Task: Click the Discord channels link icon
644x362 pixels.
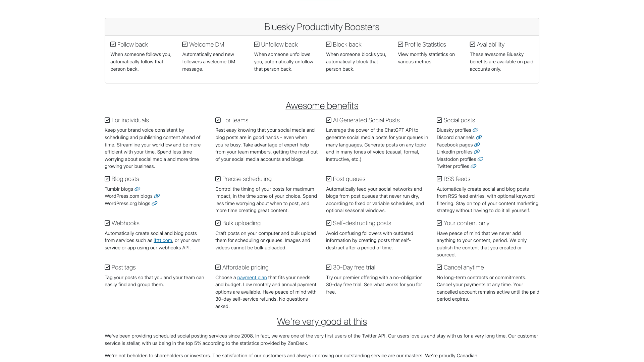Action: (479, 137)
